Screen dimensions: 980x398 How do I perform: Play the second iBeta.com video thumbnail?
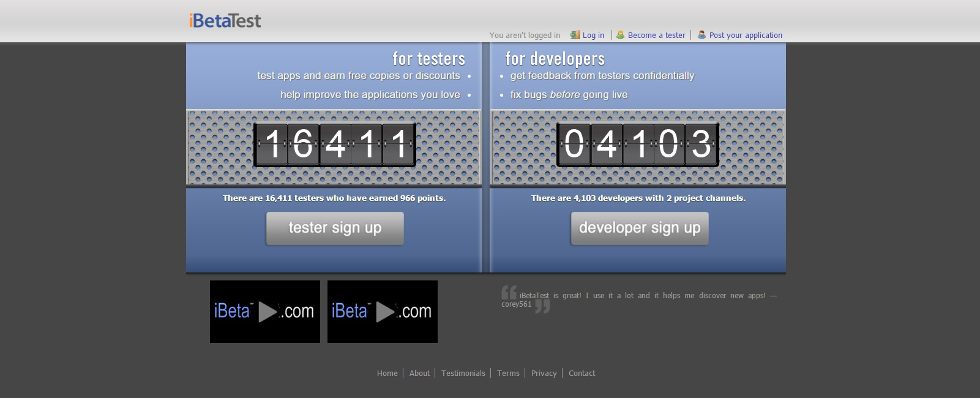[x=383, y=312]
